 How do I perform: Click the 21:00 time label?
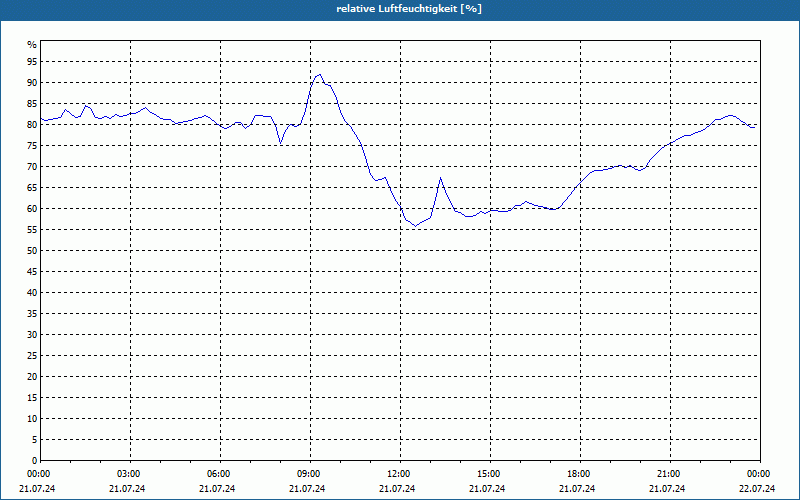point(670,474)
